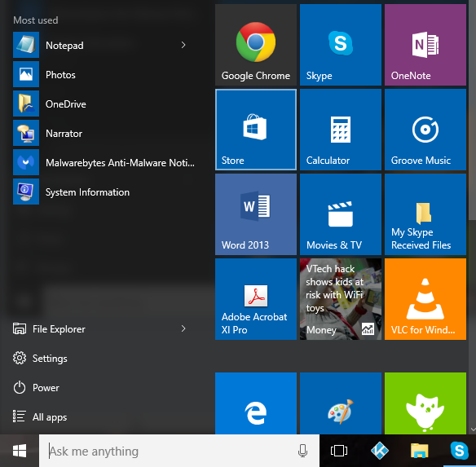Open the Money news live tile
476x467 pixels.
point(341,299)
